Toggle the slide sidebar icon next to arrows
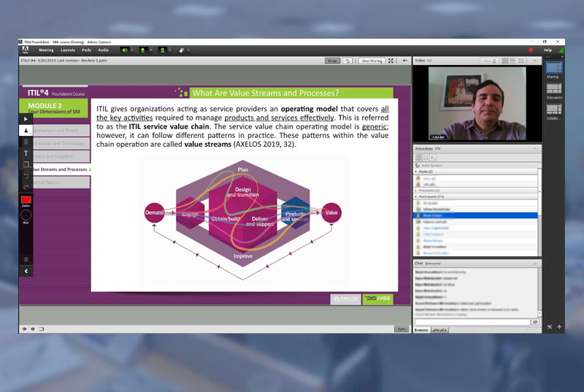The image size is (584, 392). (42, 329)
